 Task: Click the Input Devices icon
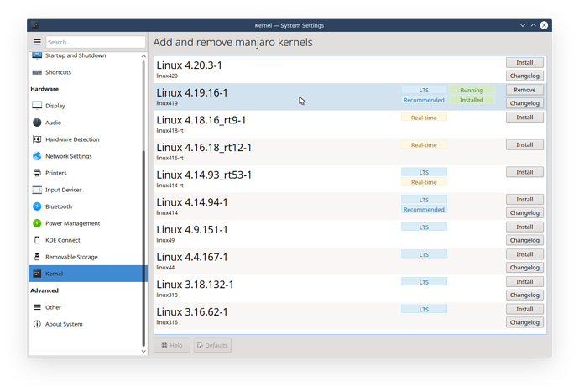[x=37, y=190]
